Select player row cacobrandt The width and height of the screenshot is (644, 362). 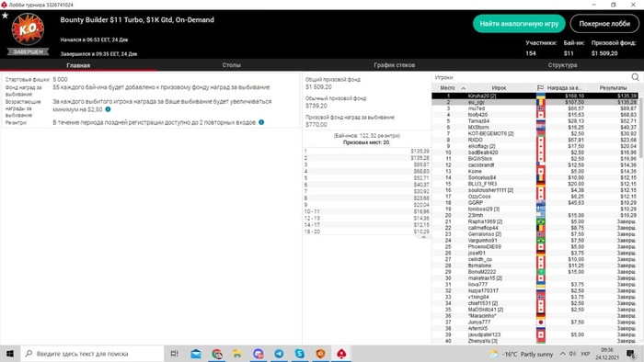(535, 164)
